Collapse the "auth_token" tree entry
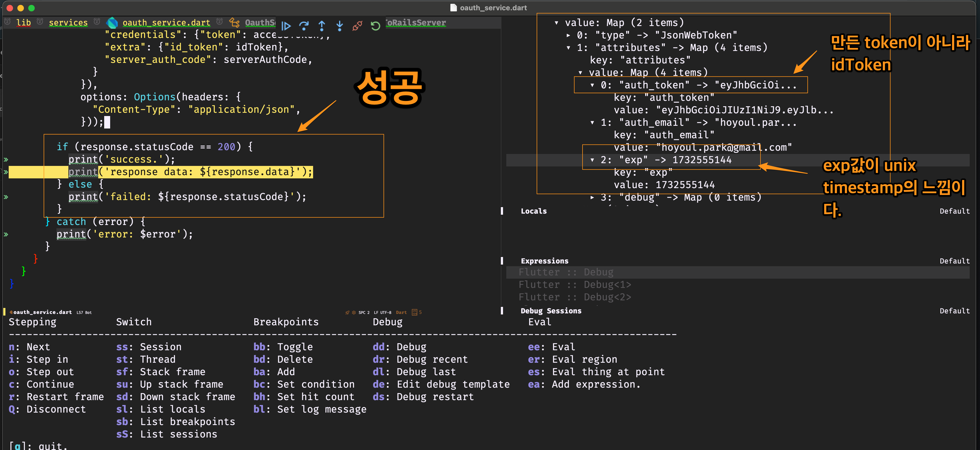980x450 pixels. (592, 85)
